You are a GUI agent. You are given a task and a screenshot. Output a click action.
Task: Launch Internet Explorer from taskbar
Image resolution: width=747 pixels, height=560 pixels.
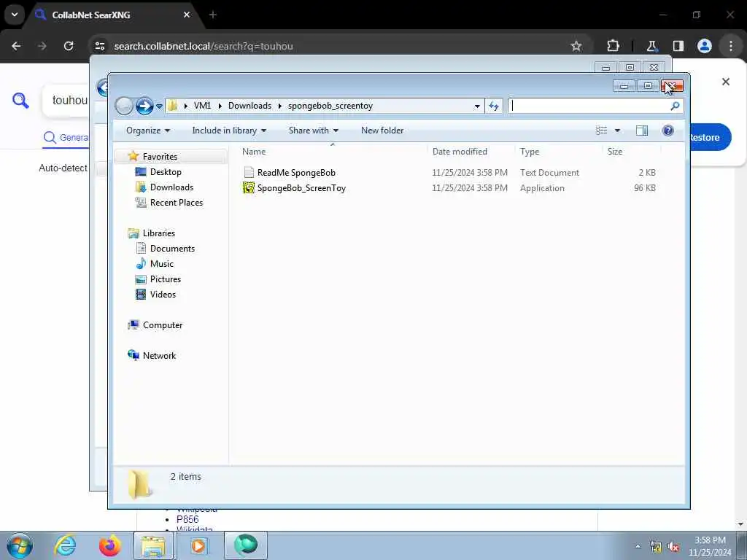coord(65,545)
